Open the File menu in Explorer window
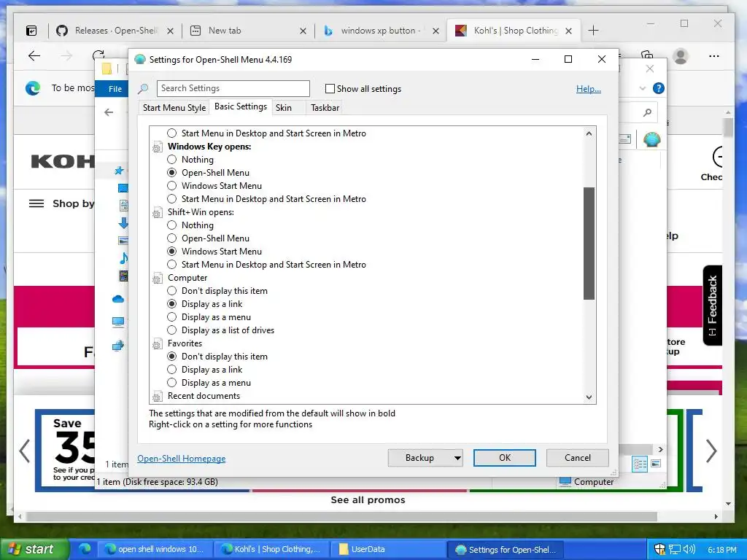This screenshot has width=747, height=560. [x=115, y=88]
